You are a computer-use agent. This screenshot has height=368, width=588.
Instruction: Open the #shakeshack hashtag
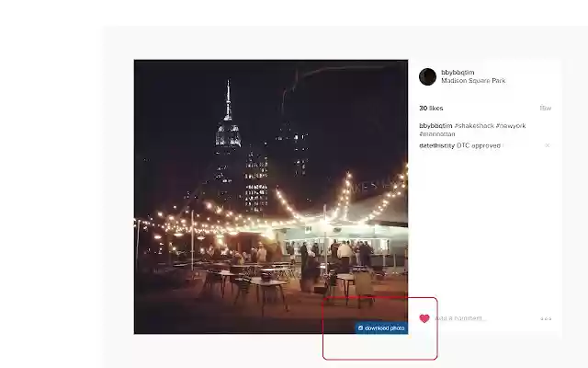[474, 126]
